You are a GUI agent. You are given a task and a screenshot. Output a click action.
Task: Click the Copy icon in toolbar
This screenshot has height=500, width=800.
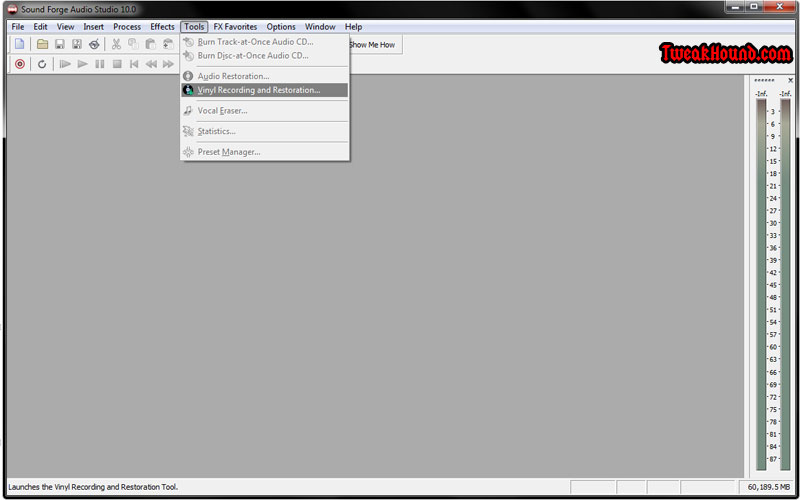[133, 44]
